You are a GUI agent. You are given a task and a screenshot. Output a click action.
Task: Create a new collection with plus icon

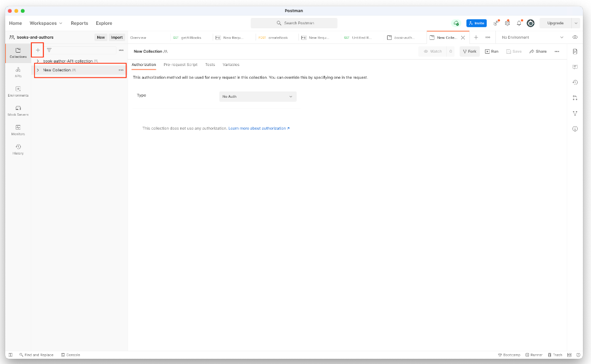click(x=38, y=50)
